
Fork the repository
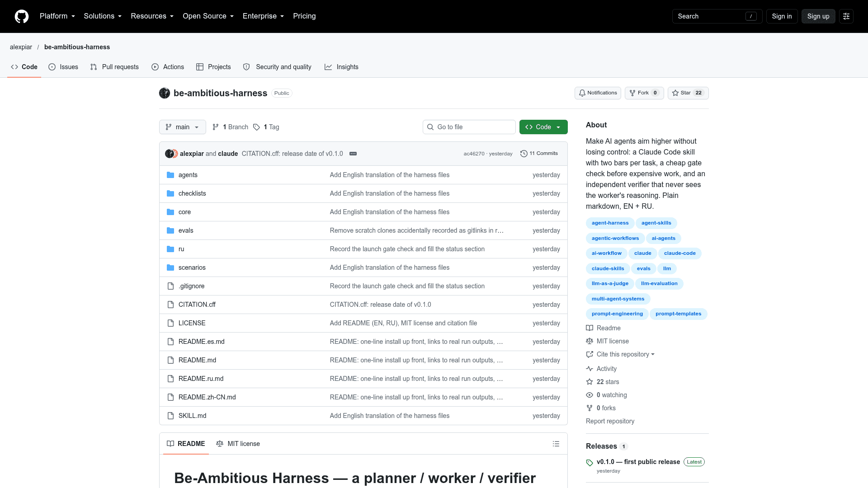[644, 93]
